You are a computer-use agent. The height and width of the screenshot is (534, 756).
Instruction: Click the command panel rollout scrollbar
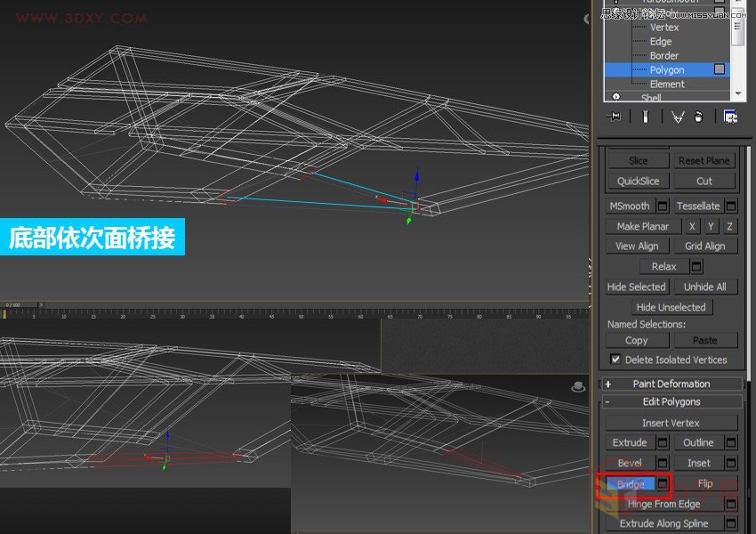tap(749, 263)
